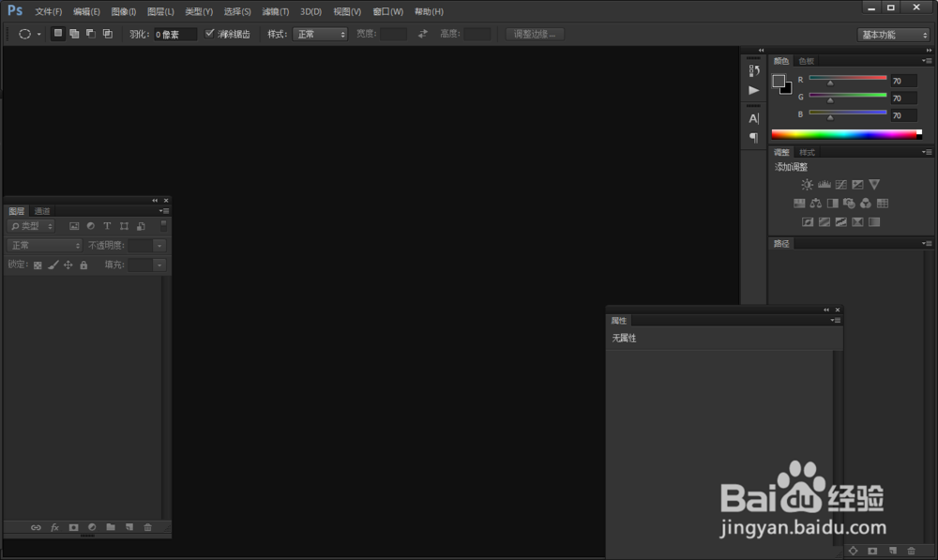Add a Photo Filter adjustment
The width and height of the screenshot is (938, 560).
coord(849,204)
